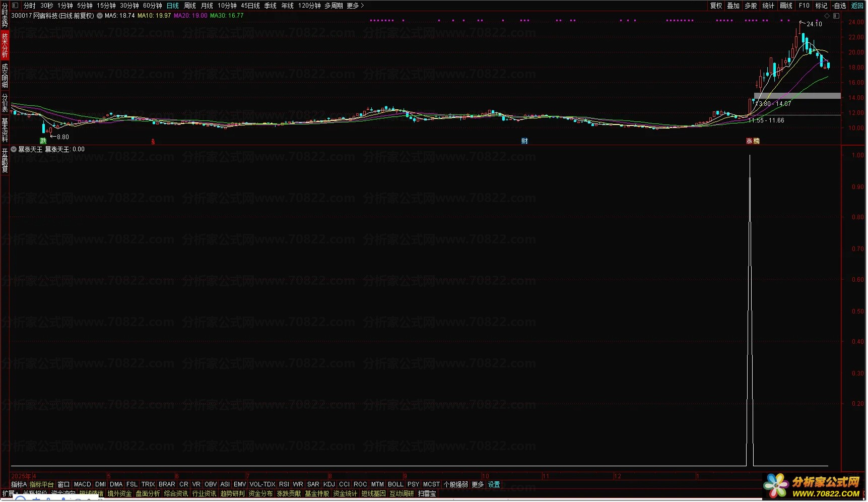Screen dimensions: 868x502
Task: Click 返回 to go back
Action: [857, 6]
